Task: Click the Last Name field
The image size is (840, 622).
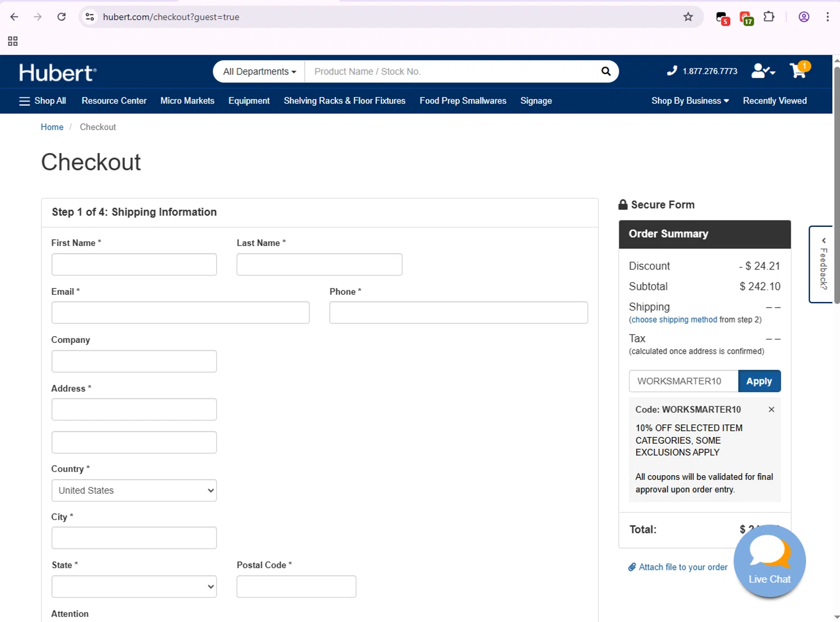Action: pos(319,264)
